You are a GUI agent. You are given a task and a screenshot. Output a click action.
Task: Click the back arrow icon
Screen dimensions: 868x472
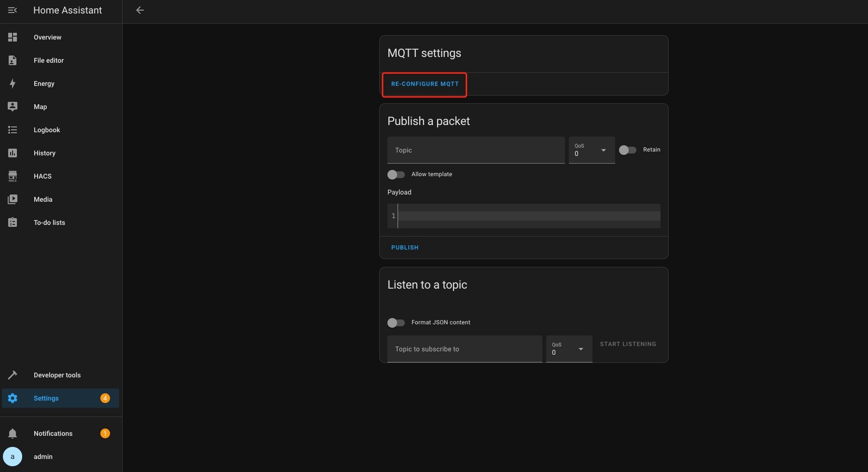[x=140, y=10]
